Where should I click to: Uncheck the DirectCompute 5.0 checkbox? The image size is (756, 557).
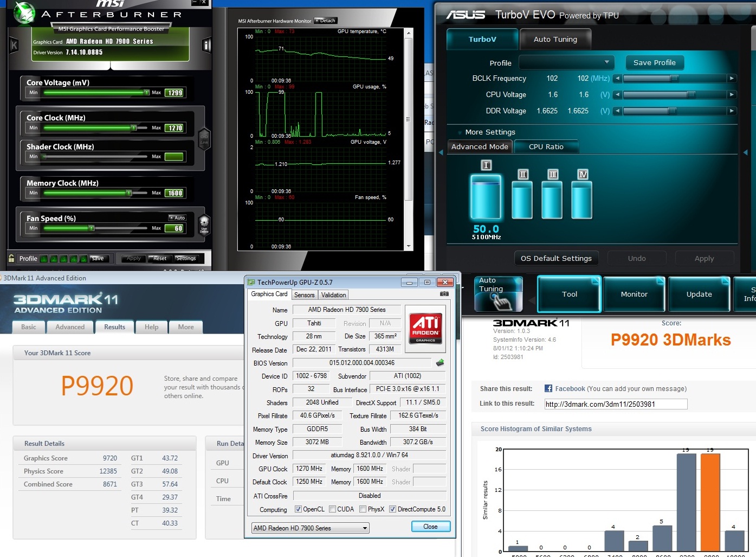[392, 509]
